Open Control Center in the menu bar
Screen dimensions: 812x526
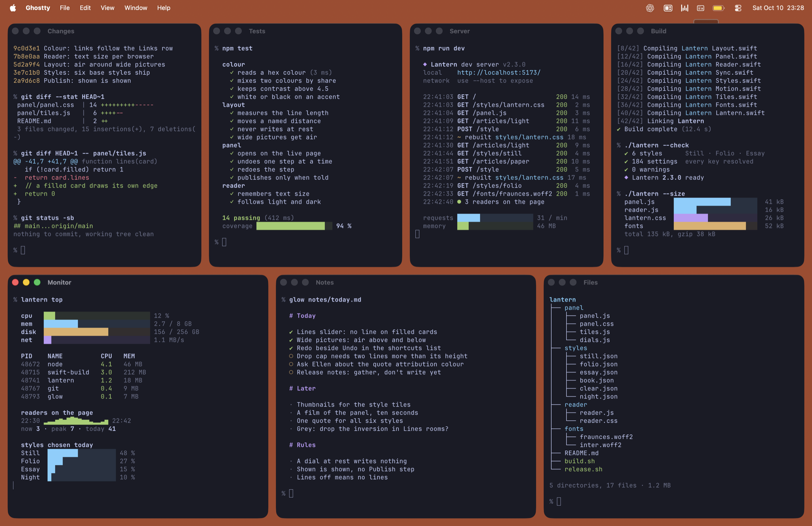tap(738, 8)
